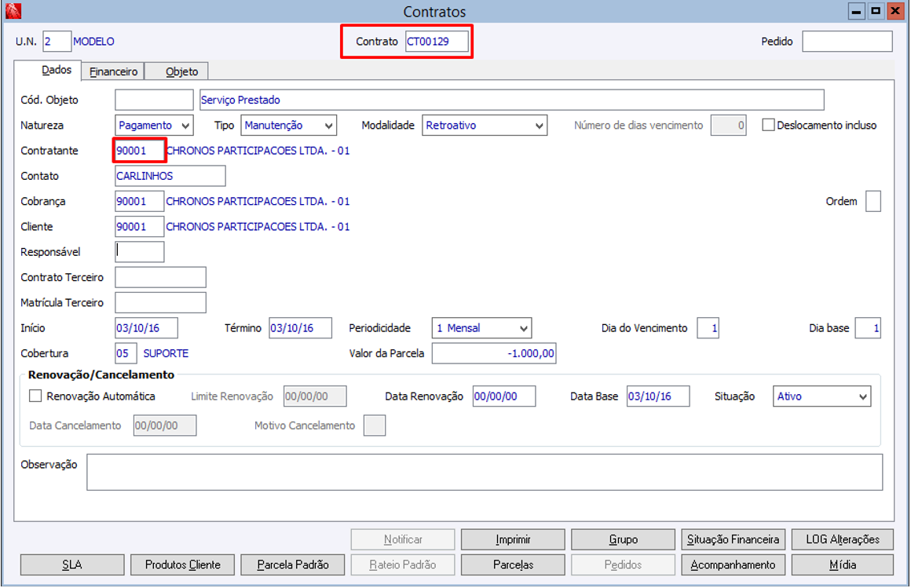This screenshot has height=588, width=911.
Task: Open the Parcelas button
Action: (x=513, y=564)
